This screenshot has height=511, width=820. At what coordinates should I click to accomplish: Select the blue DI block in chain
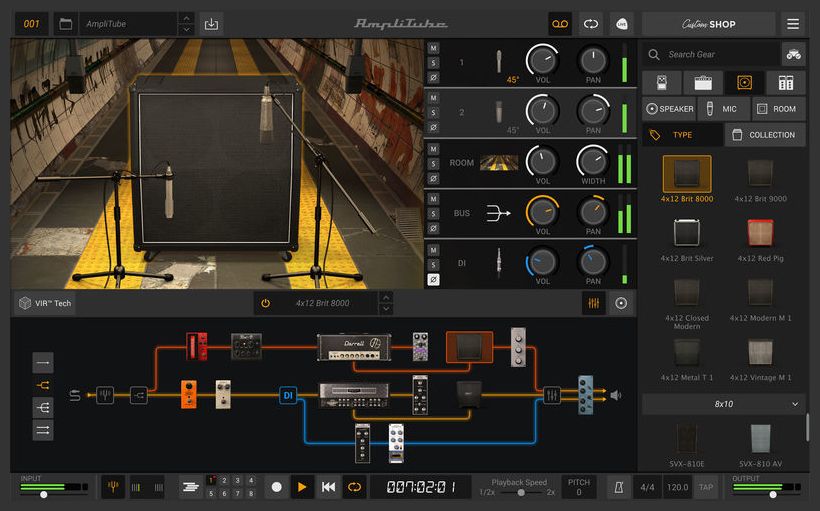(288, 395)
